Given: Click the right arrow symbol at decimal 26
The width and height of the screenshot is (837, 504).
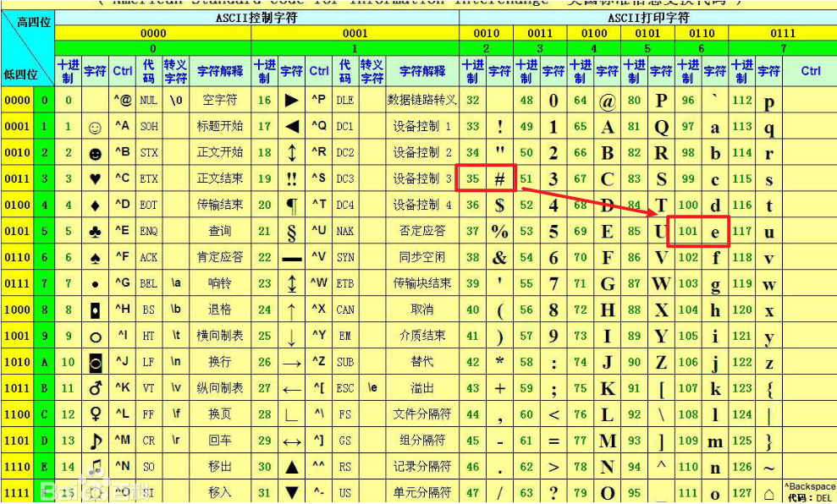Looking at the screenshot, I should coord(292,362).
